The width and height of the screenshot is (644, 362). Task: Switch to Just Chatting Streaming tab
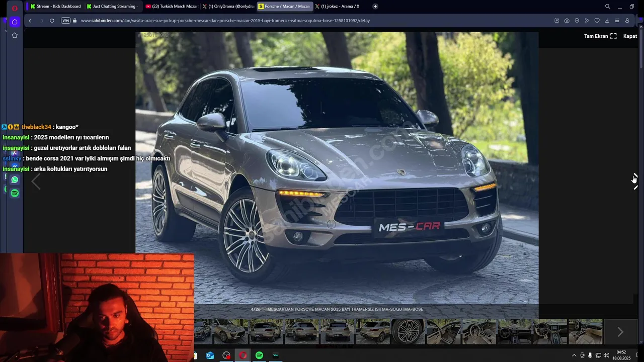(113, 7)
